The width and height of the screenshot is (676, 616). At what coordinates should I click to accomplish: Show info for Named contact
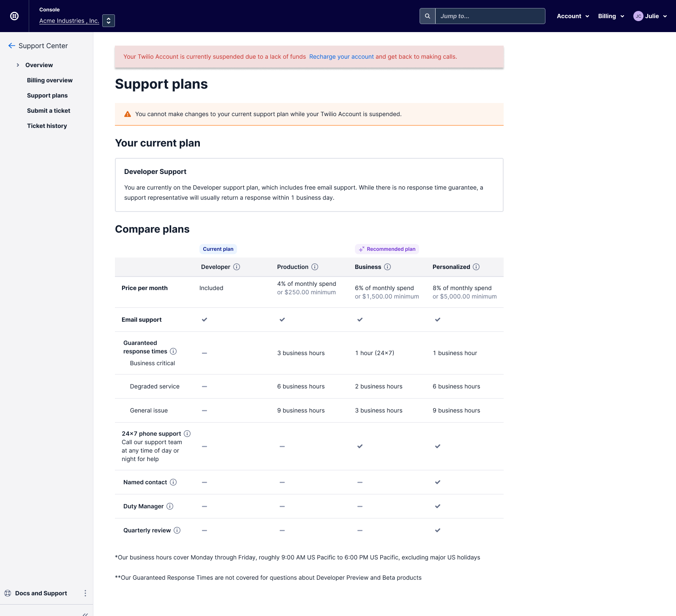pos(173,482)
